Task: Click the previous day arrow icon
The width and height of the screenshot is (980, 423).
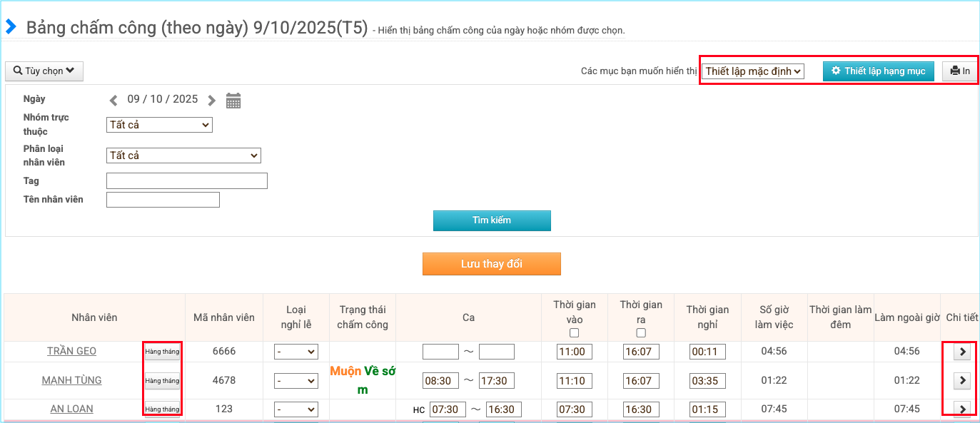Action: tap(113, 101)
